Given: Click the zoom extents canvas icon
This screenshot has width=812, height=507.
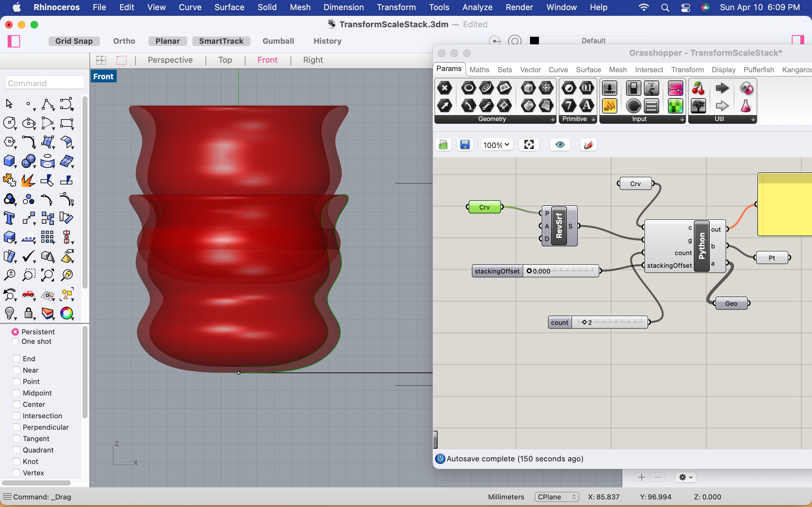Looking at the screenshot, I should 529,145.
